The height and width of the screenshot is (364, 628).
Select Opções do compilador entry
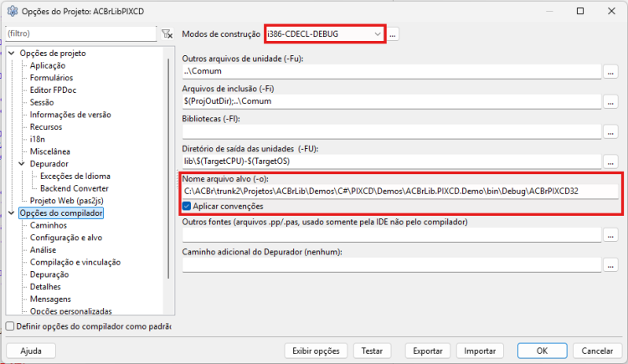click(61, 213)
